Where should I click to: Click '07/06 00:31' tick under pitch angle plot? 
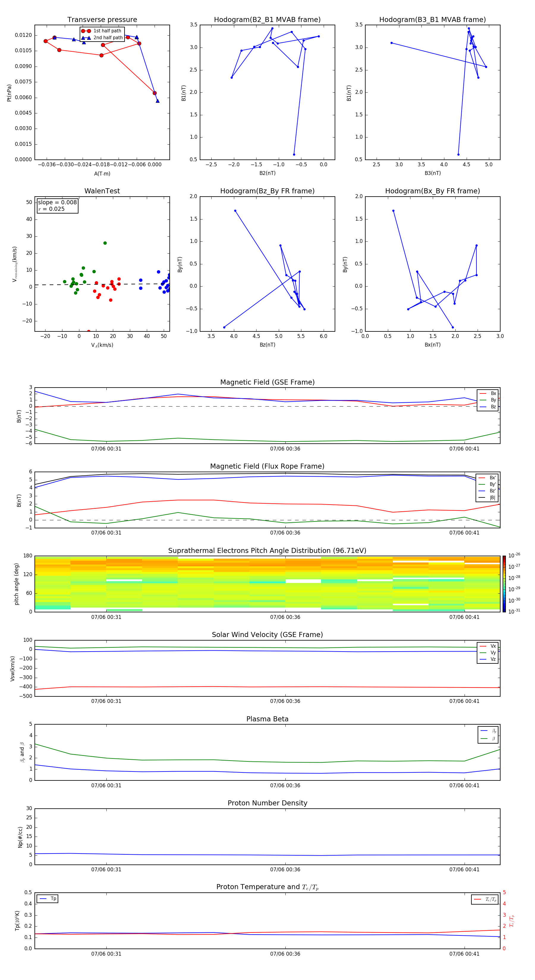point(106,617)
